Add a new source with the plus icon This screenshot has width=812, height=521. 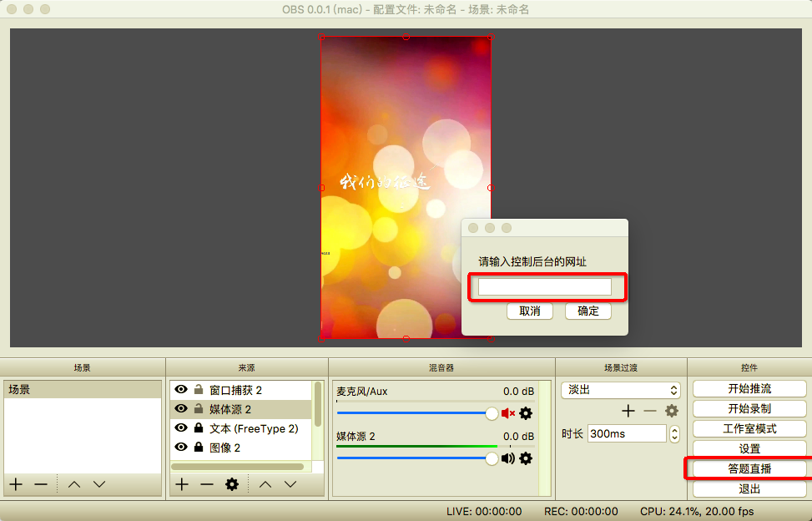point(182,484)
